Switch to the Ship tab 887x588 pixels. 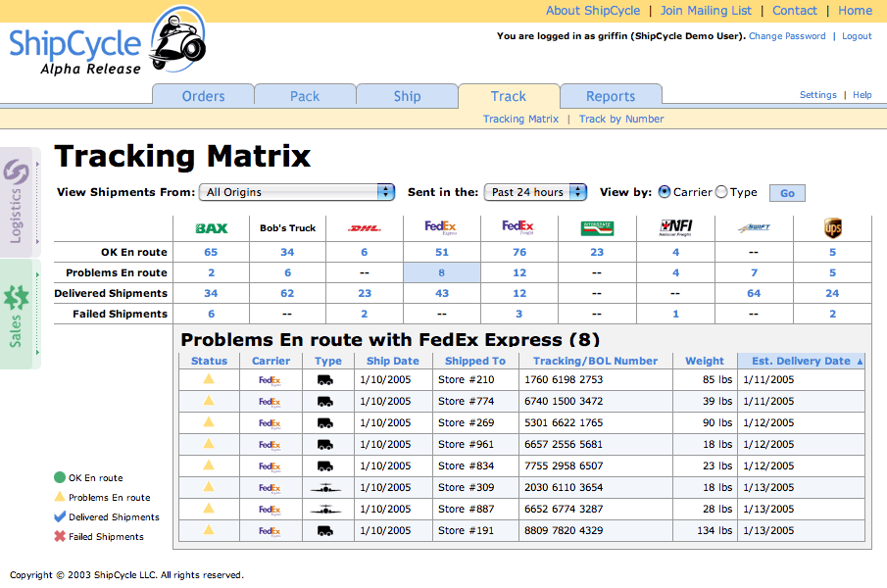408,96
